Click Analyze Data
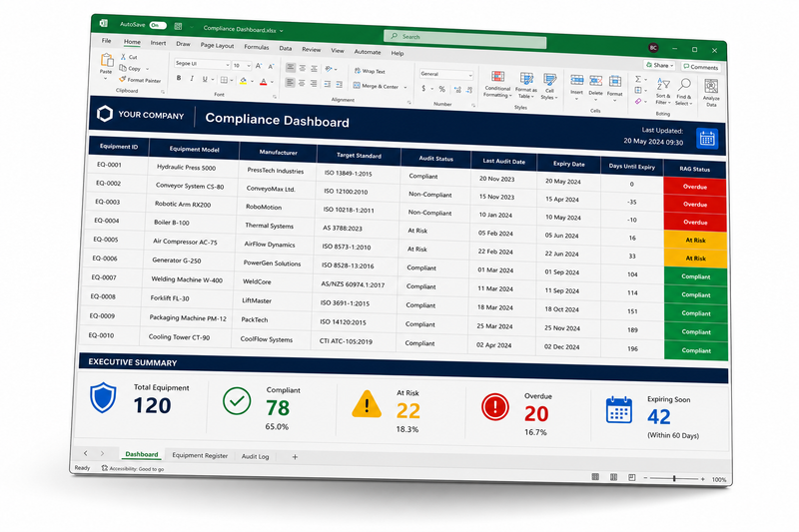The width and height of the screenshot is (799, 532). click(x=711, y=92)
